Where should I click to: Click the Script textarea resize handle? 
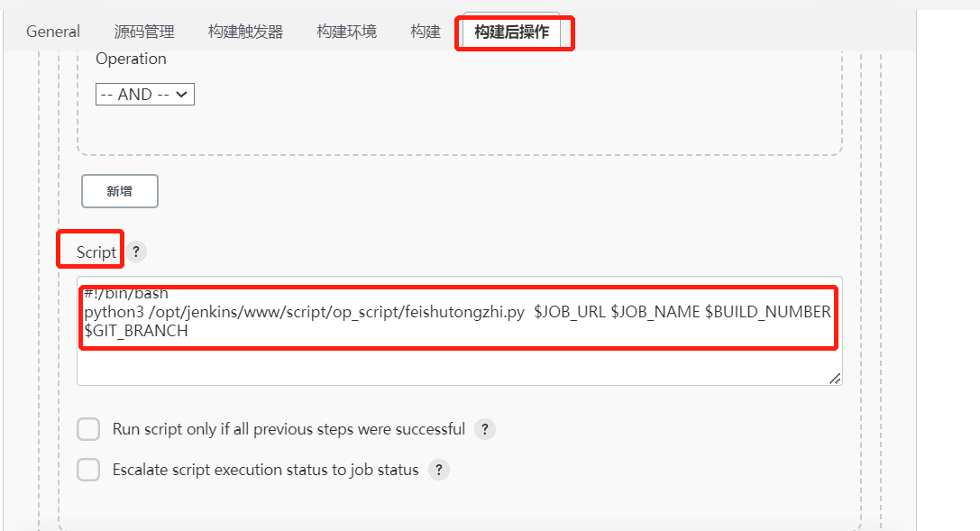coord(835,379)
